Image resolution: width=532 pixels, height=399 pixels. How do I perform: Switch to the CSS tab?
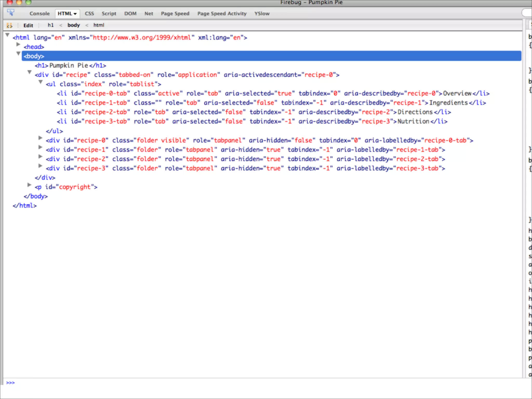(89, 14)
